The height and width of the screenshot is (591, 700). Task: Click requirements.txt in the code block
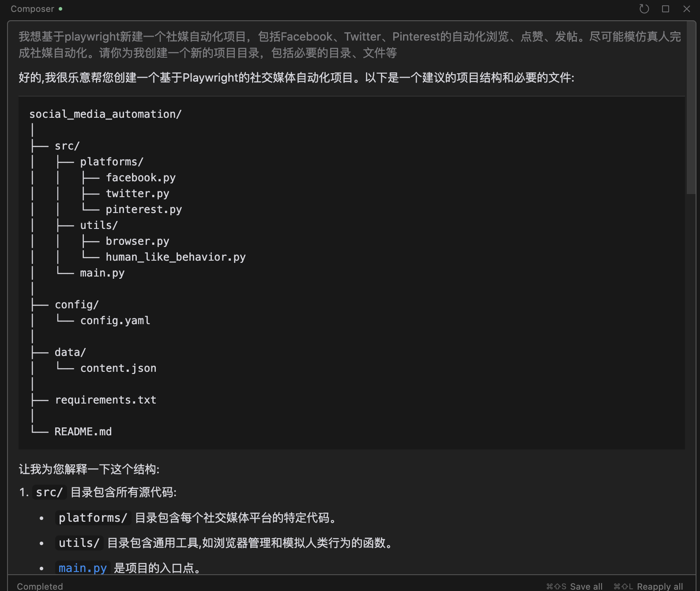pos(105,400)
